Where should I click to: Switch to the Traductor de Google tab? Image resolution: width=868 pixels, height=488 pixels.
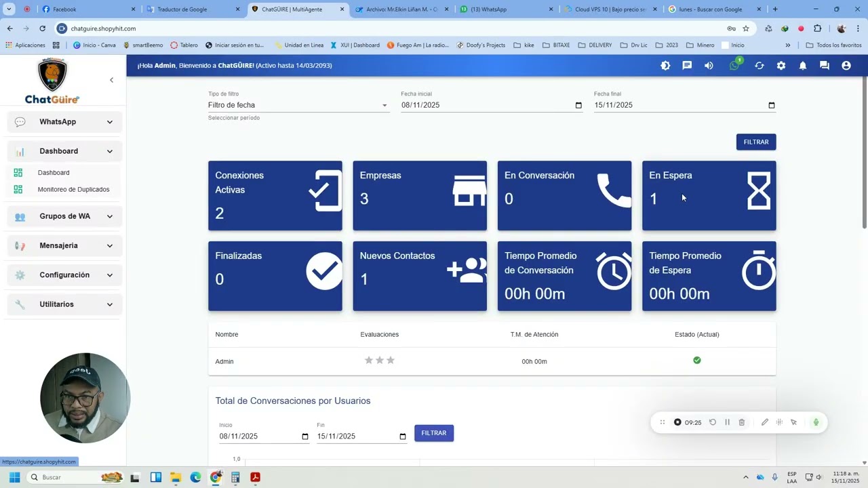tap(193, 9)
